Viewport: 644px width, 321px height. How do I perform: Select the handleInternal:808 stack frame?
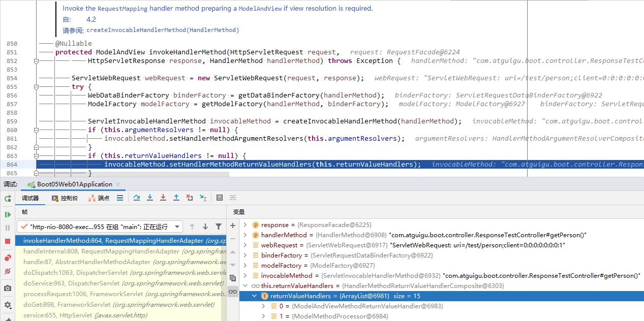[120, 251]
